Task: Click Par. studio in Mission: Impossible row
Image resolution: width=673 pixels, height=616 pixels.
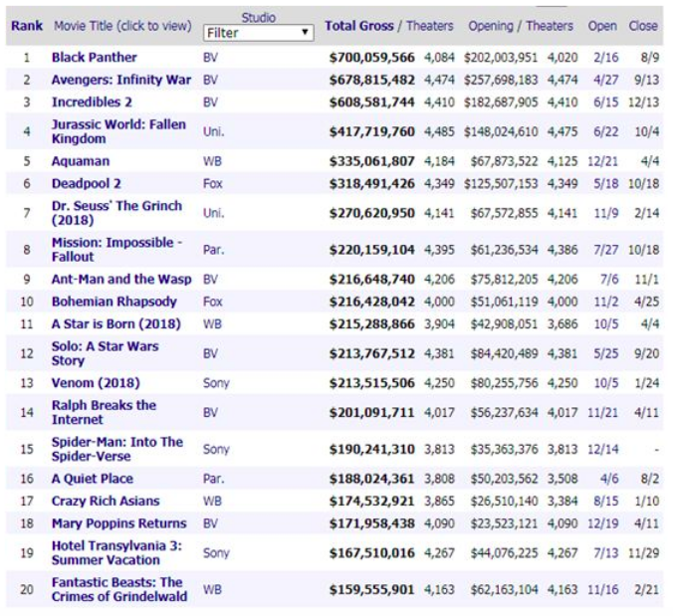Action: coord(213,250)
